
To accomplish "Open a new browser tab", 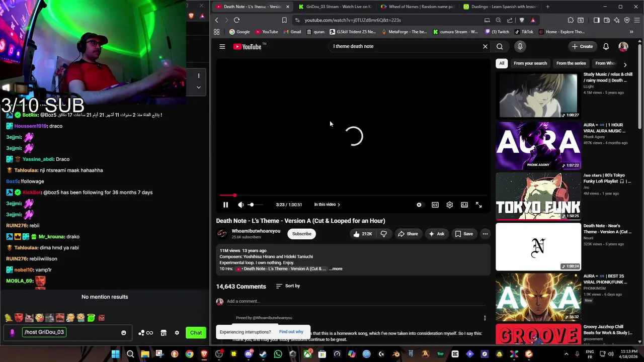I will (547, 7).
